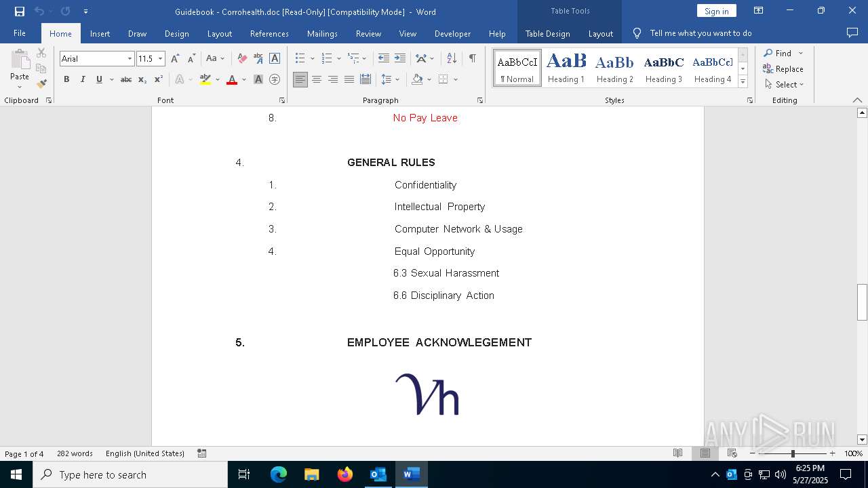868x488 pixels.
Task: Open the font name dropdown (Arial)
Action: click(x=130, y=59)
